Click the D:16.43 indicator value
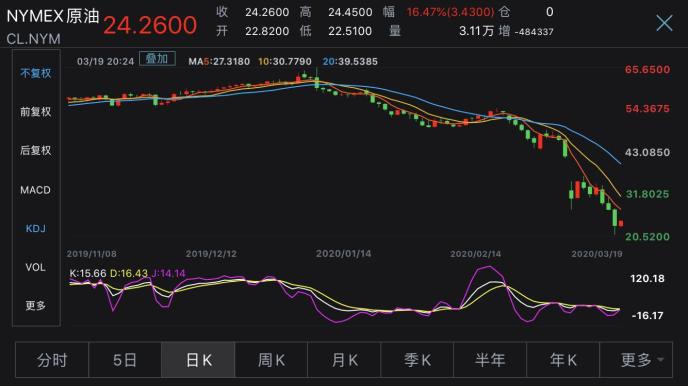The width and height of the screenshot is (688, 386). 129,273
